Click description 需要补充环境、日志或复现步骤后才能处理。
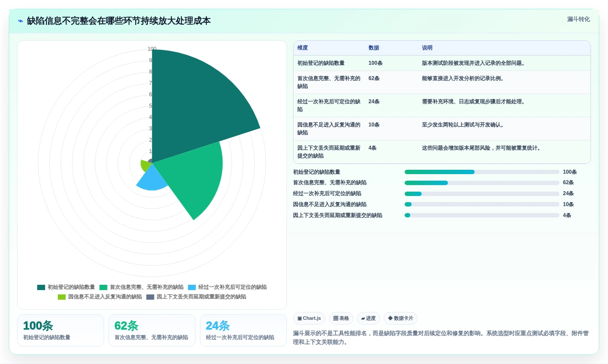Viewport: 608px width, 364px height. (474, 102)
